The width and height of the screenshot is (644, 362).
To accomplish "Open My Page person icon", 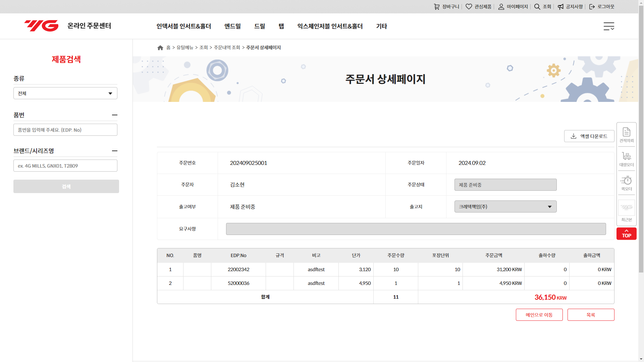I will (501, 7).
